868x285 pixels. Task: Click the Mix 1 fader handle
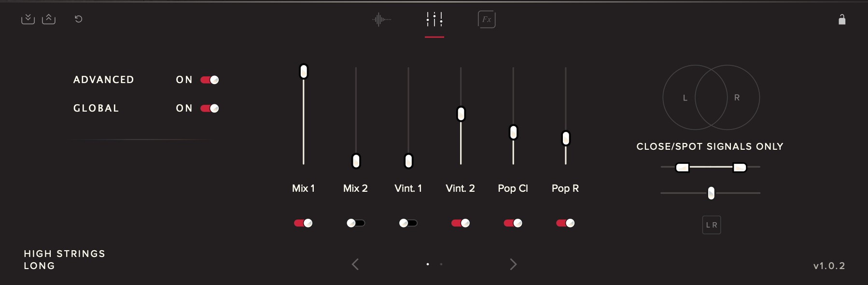[x=304, y=71]
